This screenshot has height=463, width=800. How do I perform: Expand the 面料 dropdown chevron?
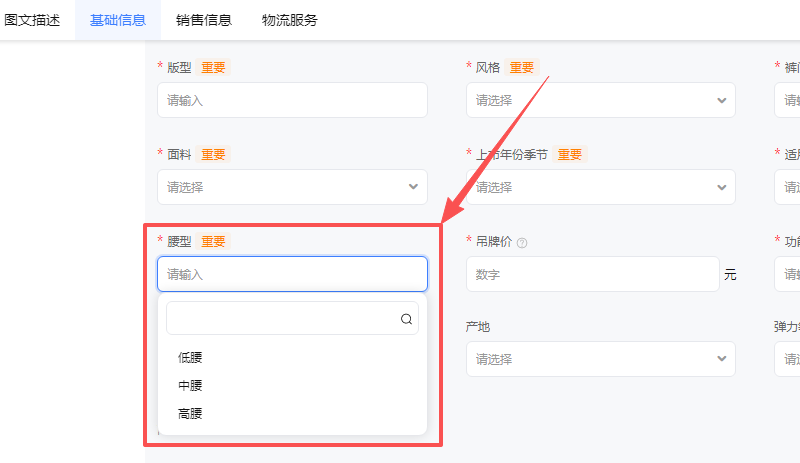pos(414,187)
